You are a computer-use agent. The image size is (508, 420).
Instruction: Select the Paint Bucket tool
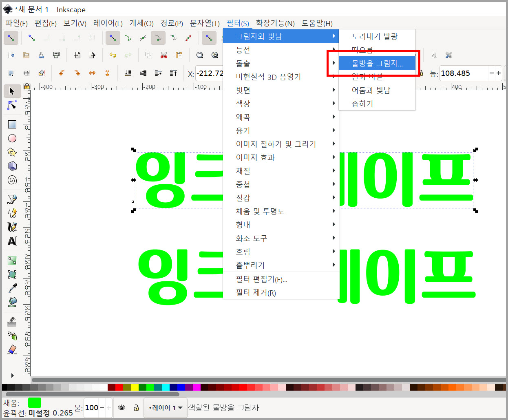[x=12, y=302]
